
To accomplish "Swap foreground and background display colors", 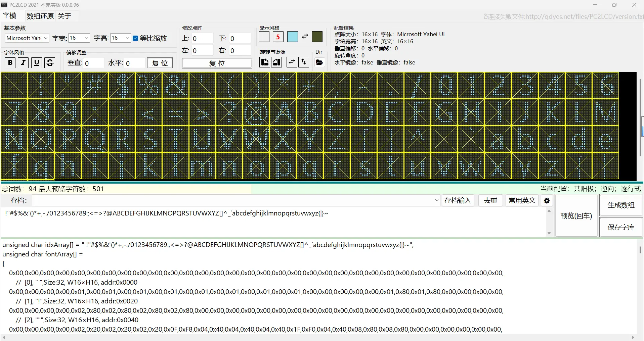I will (305, 36).
